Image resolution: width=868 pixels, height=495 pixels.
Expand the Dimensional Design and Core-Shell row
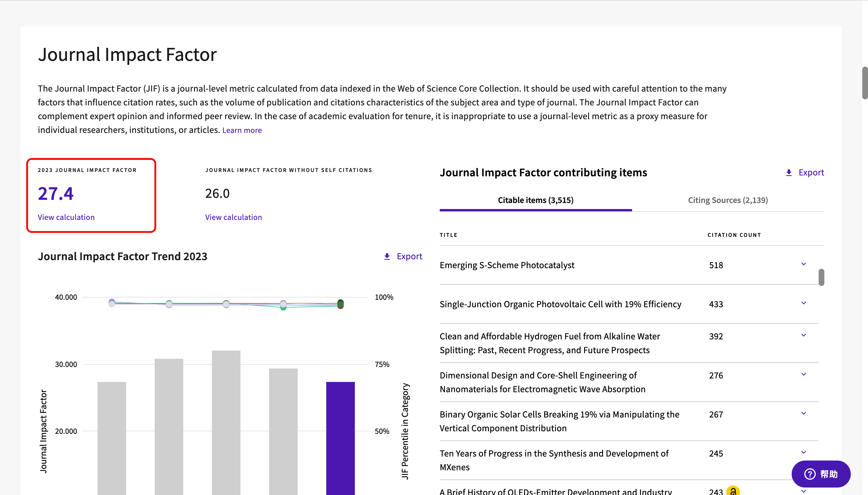pos(803,375)
